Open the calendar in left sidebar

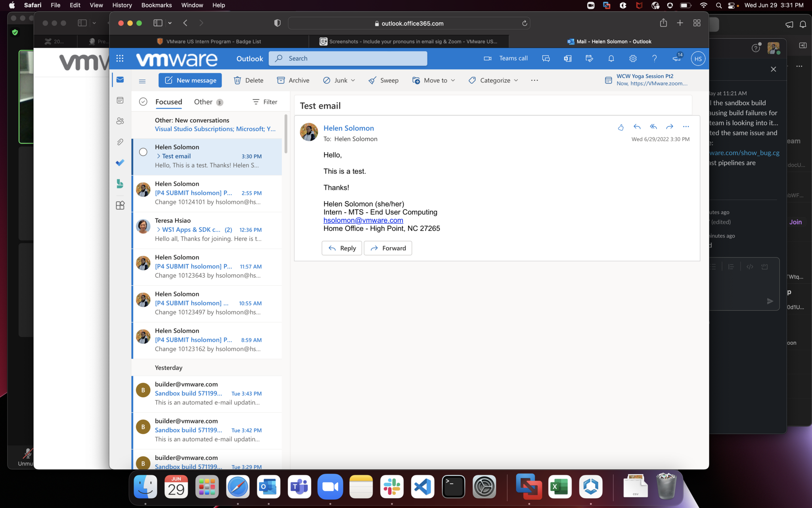point(120,100)
